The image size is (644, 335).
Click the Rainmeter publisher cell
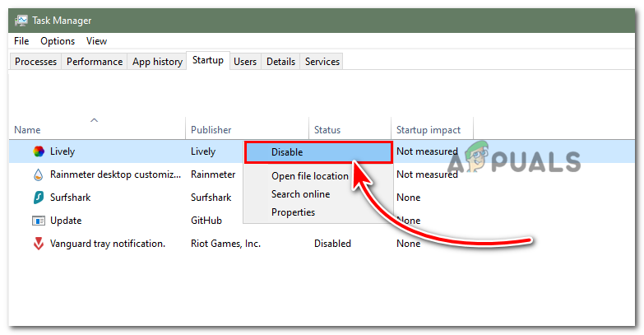click(x=213, y=174)
